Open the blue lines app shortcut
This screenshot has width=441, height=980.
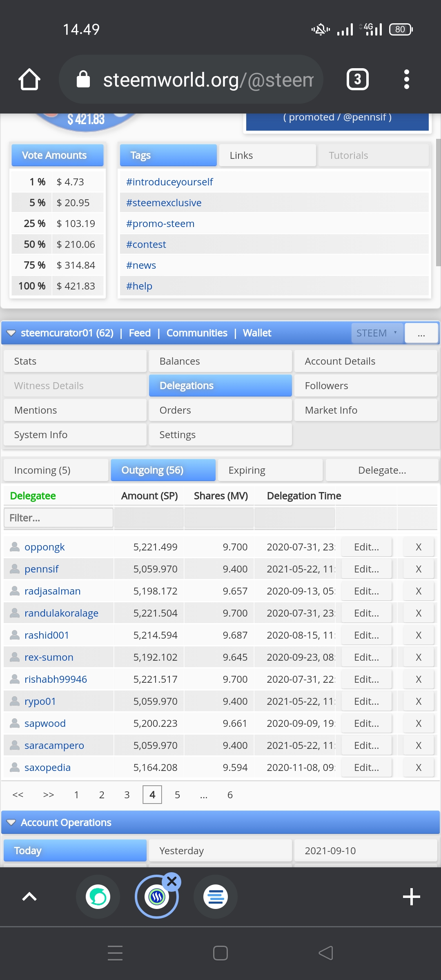coord(216,897)
